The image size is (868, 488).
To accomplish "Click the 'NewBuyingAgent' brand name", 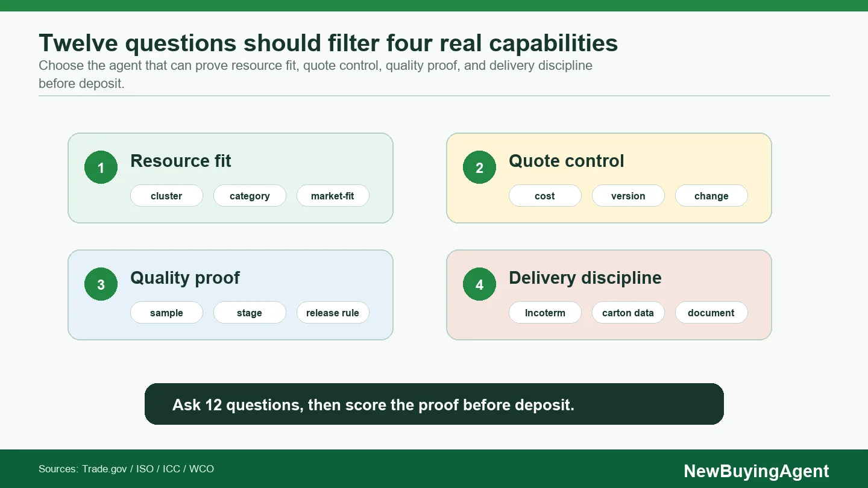I will tap(756, 471).
